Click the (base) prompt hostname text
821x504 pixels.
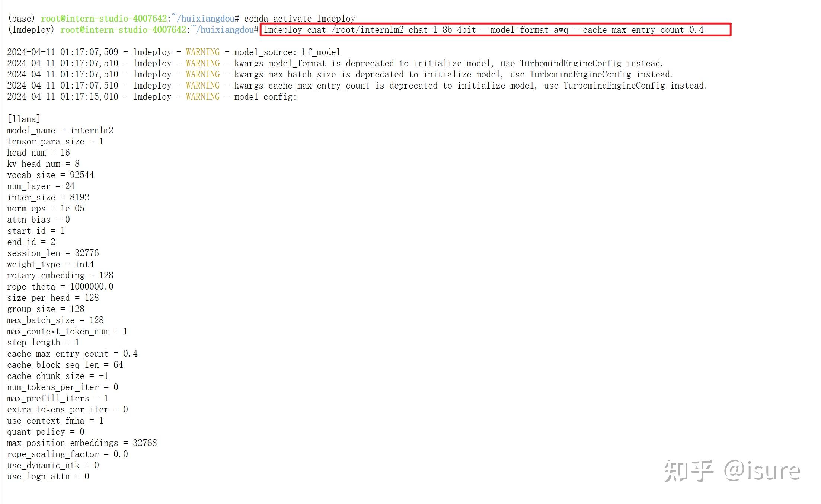pyautogui.click(x=103, y=19)
